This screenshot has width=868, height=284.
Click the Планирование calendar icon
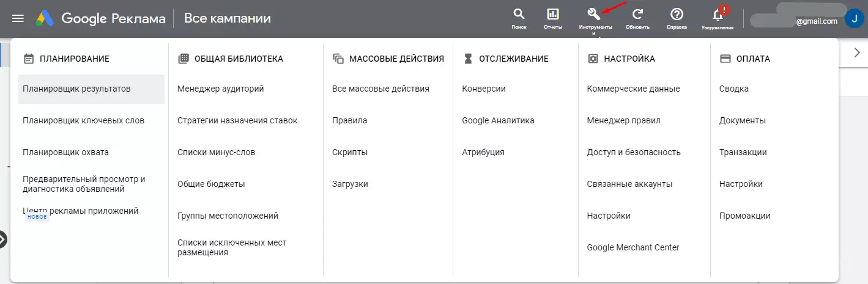(x=28, y=59)
